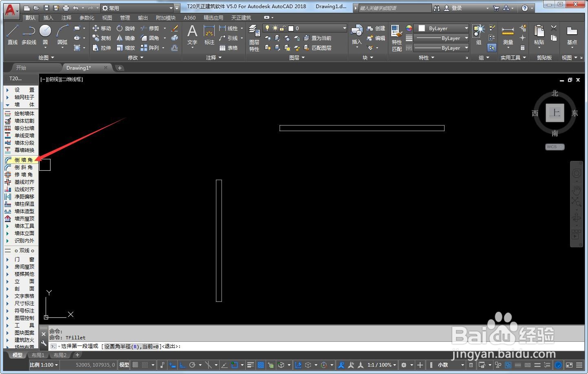Select 倒斜角 in the Tianzheng sidebar
The height and width of the screenshot is (374, 588).
pos(20,167)
